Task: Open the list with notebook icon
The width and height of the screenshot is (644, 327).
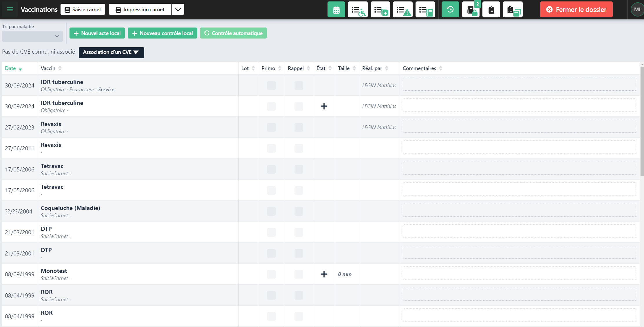Action: click(x=425, y=10)
